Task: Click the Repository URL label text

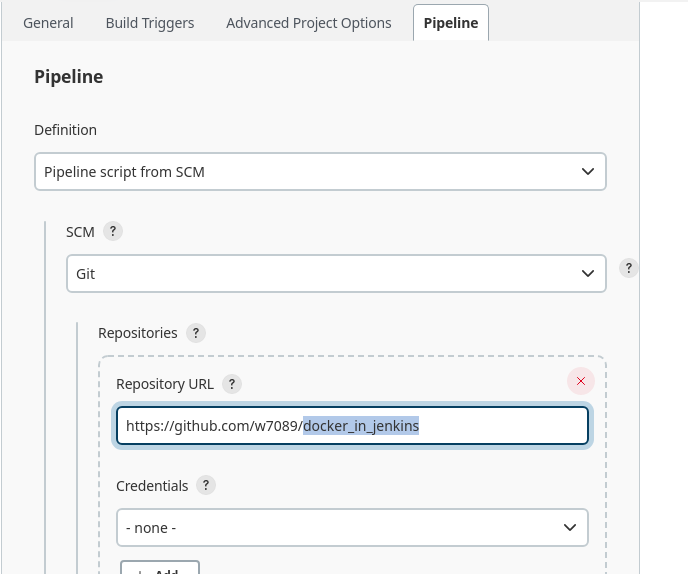Action: tap(165, 384)
